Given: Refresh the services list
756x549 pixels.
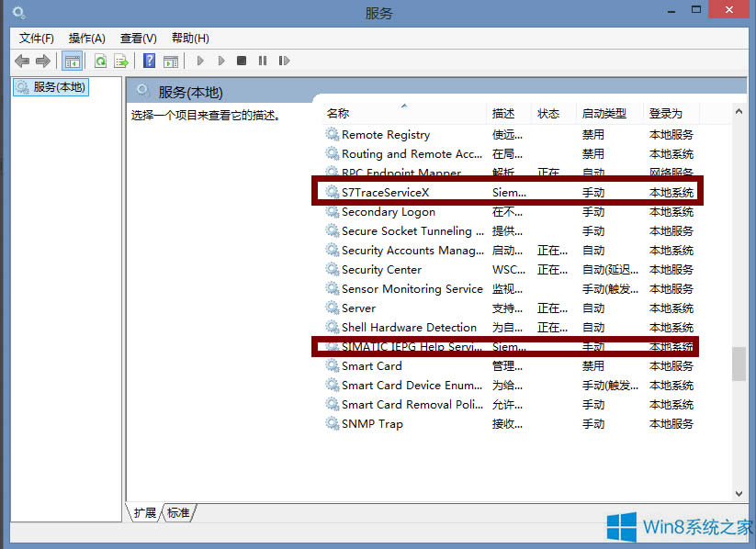Looking at the screenshot, I should 99,61.
